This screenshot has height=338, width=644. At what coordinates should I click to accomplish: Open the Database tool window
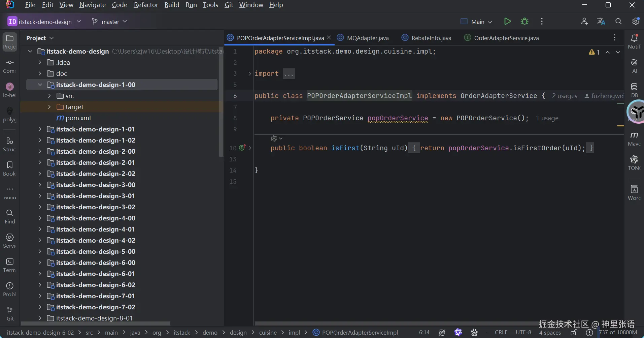634,90
